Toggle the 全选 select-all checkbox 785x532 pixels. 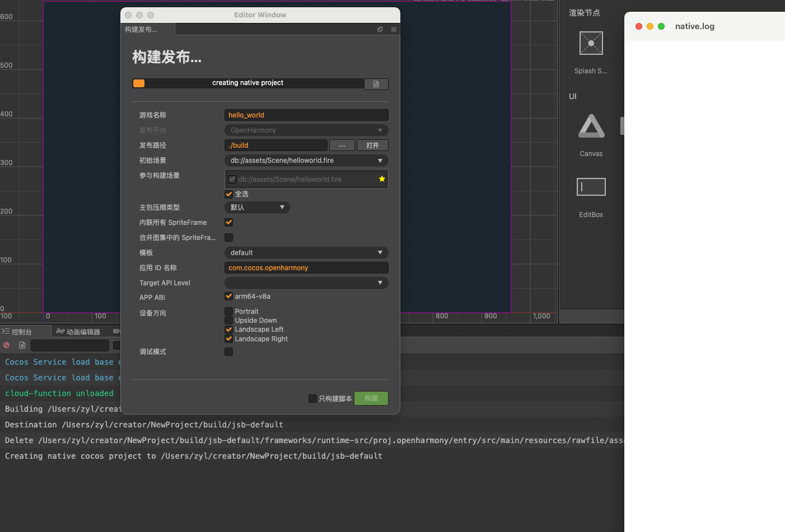[229, 194]
